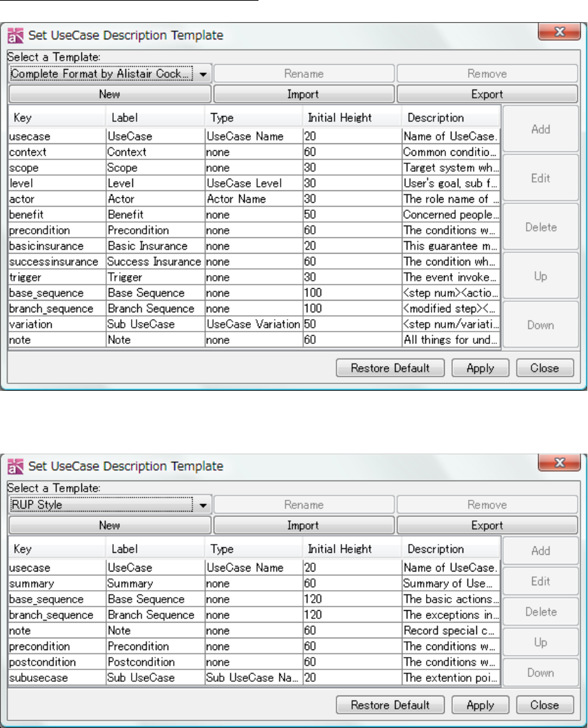Image resolution: width=588 pixels, height=728 pixels.
Task: Click the 'The extention poi...' description cell
Action: 451,678
